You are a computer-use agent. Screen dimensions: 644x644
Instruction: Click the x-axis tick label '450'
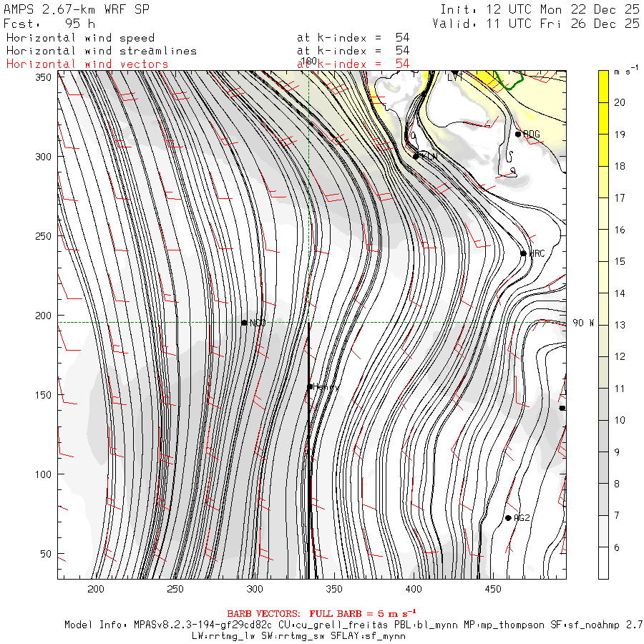click(x=493, y=589)
